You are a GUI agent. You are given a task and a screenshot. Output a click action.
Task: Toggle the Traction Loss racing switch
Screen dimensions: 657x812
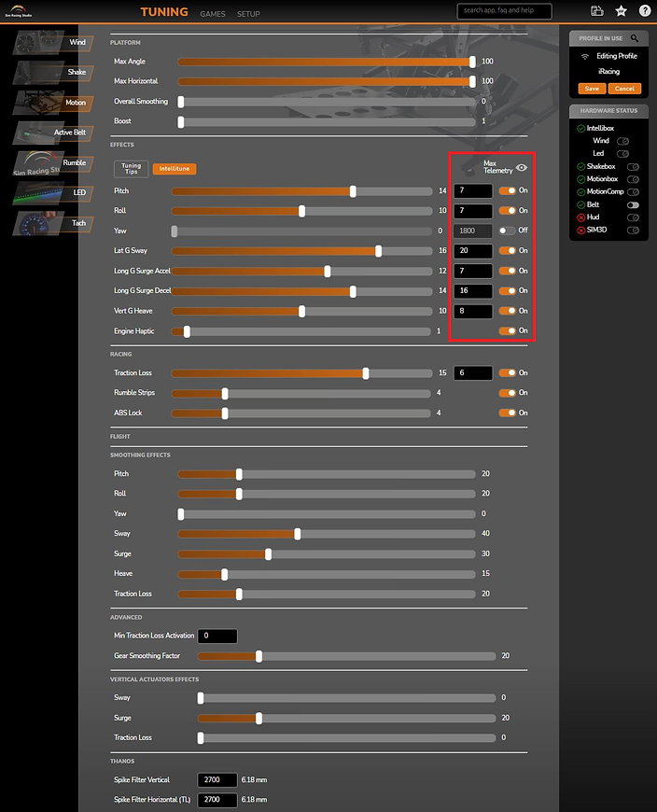(508, 372)
